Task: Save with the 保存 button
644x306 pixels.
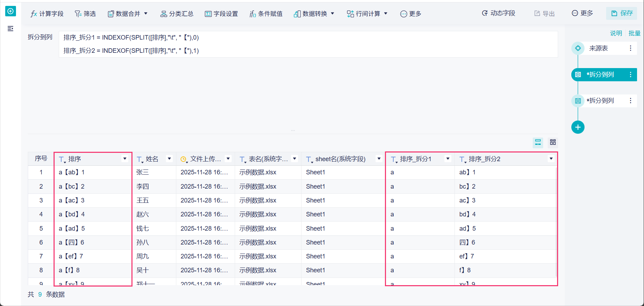Action: (622, 13)
